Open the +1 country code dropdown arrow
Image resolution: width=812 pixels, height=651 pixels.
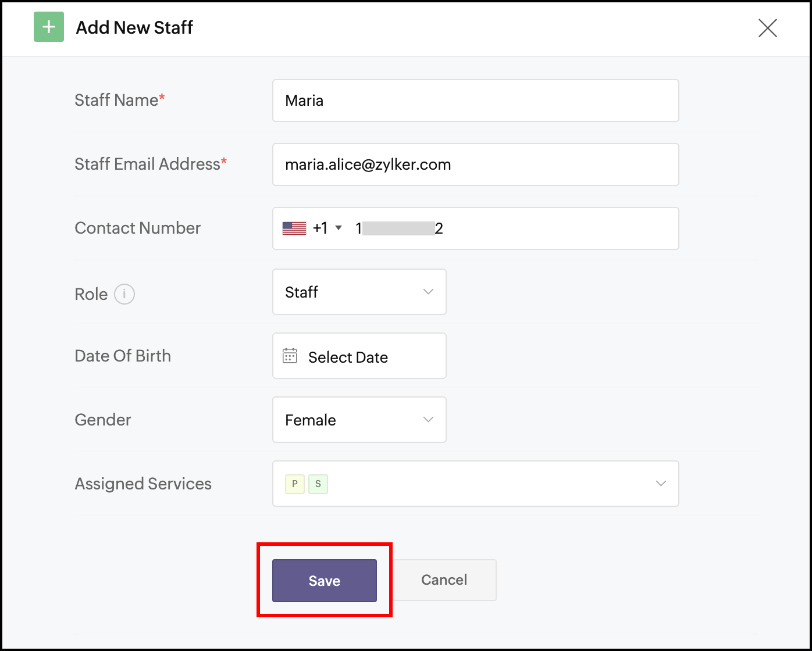[x=339, y=228]
